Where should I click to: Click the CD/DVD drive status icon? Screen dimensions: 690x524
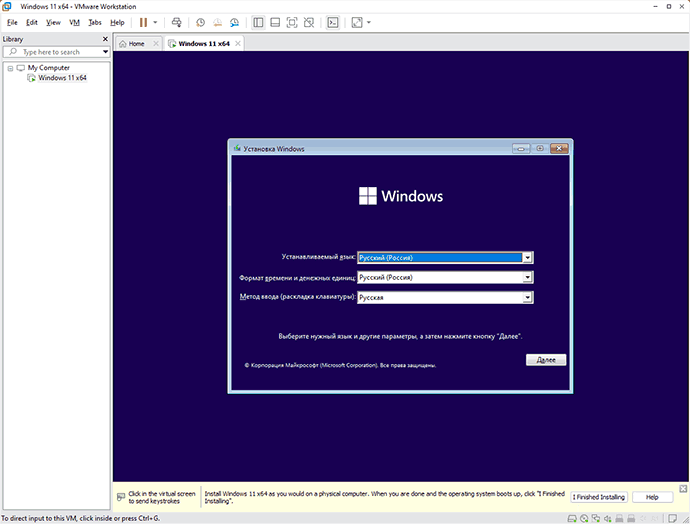(x=584, y=519)
